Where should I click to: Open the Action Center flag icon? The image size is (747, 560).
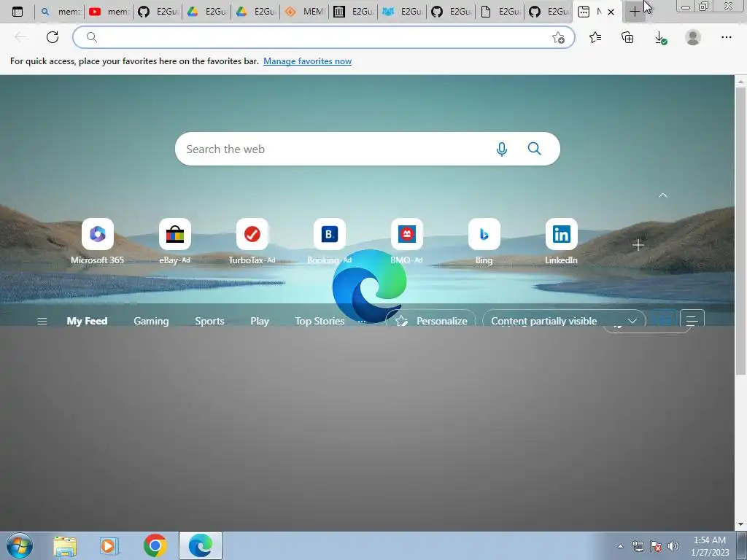(656, 546)
